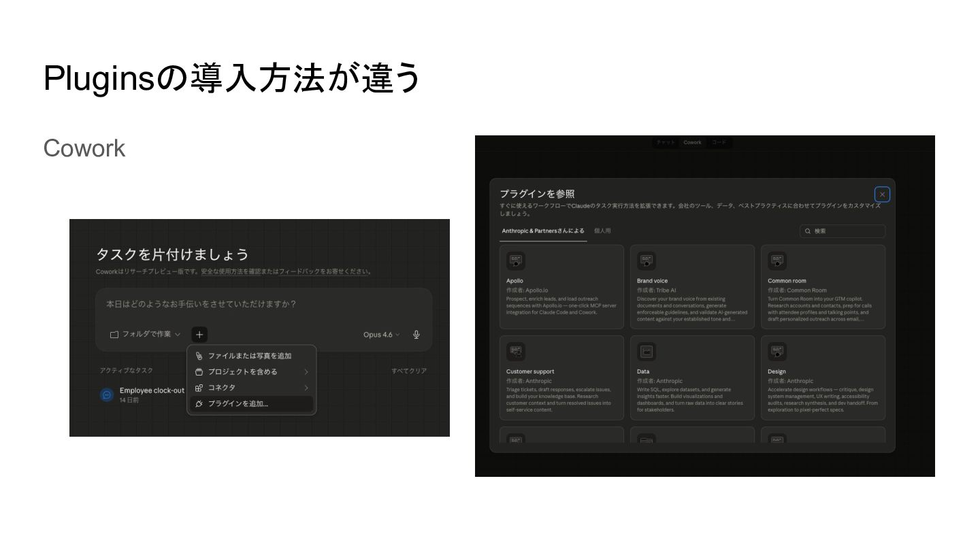Click the plug icon beside プラグインを追加
The image size is (980, 551).
(x=199, y=404)
